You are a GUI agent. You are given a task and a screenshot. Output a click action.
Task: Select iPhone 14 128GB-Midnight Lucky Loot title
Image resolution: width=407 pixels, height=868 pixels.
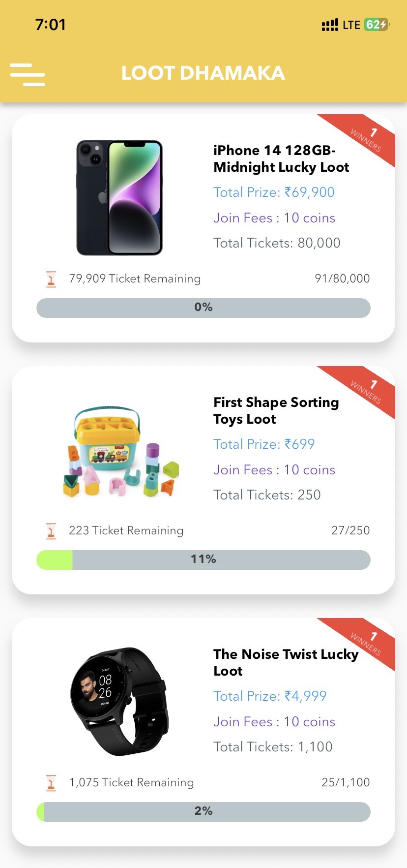(x=281, y=159)
